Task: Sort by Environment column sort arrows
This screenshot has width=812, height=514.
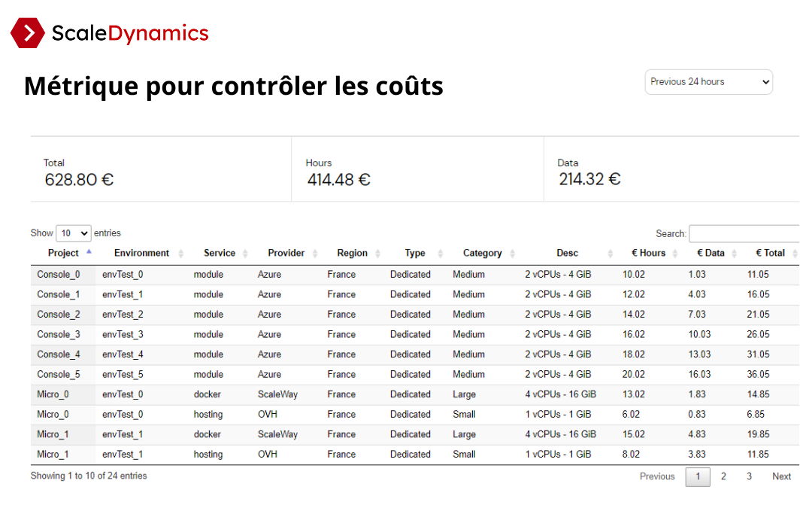Action: tap(180, 254)
